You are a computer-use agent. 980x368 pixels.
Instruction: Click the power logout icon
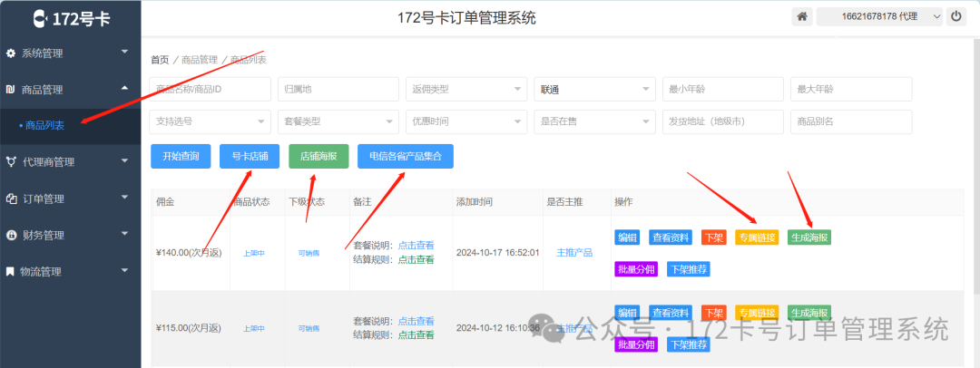click(x=956, y=17)
